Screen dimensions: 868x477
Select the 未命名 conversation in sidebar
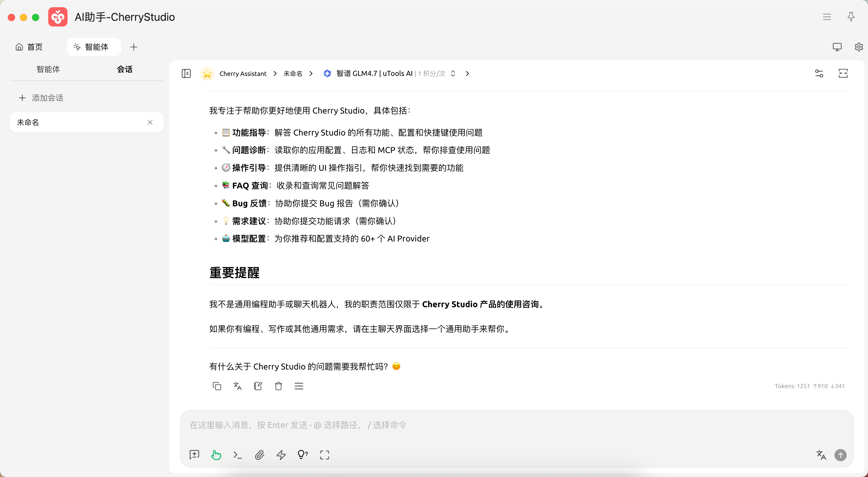click(86, 123)
